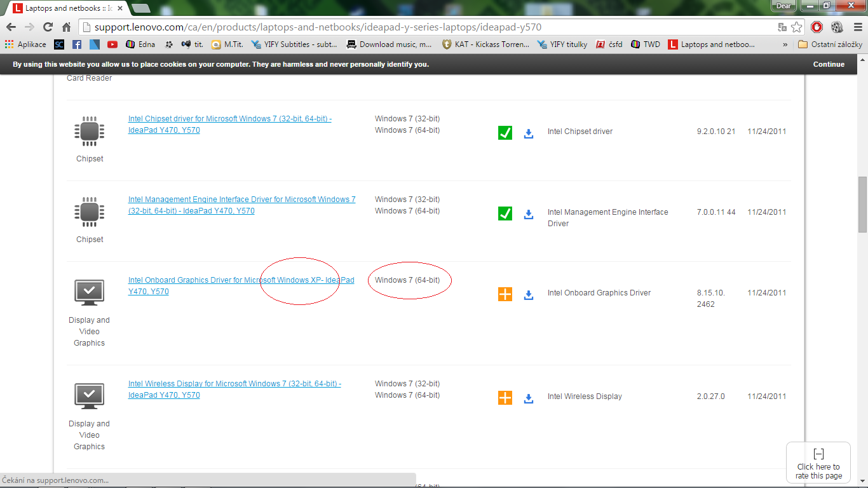Click orange plus for Intel Wireless Display

point(505,398)
